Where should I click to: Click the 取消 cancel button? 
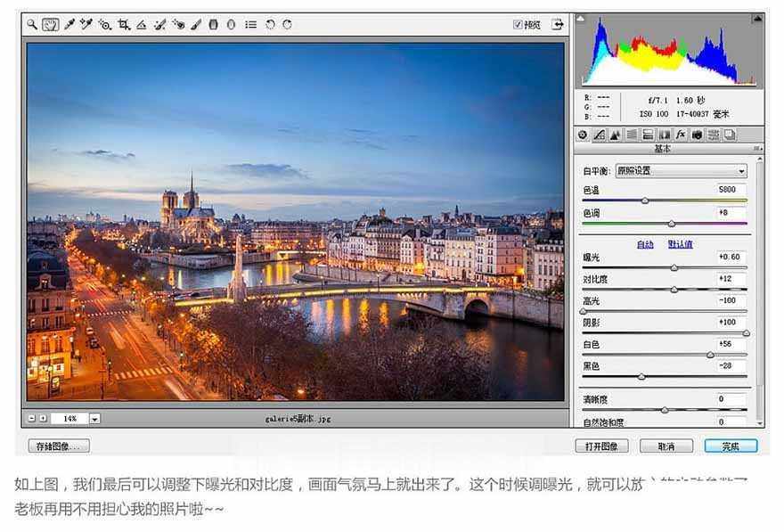[666, 446]
